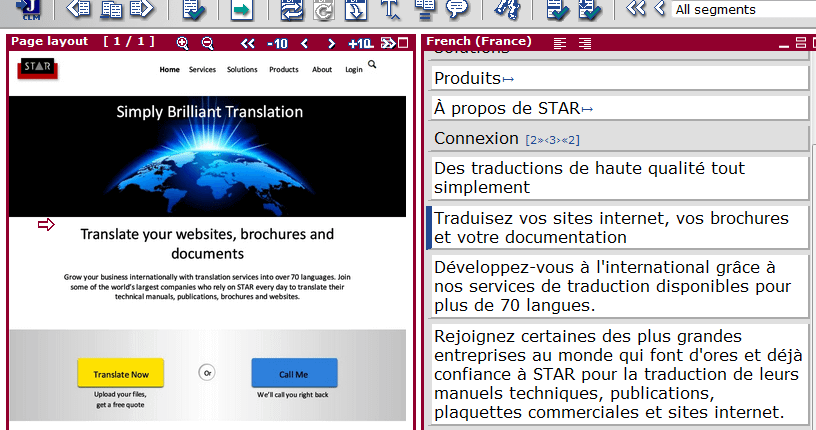
Task: Click paragraph 'Grow your business internationally' in preview
Action: click(x=207, y=287)
